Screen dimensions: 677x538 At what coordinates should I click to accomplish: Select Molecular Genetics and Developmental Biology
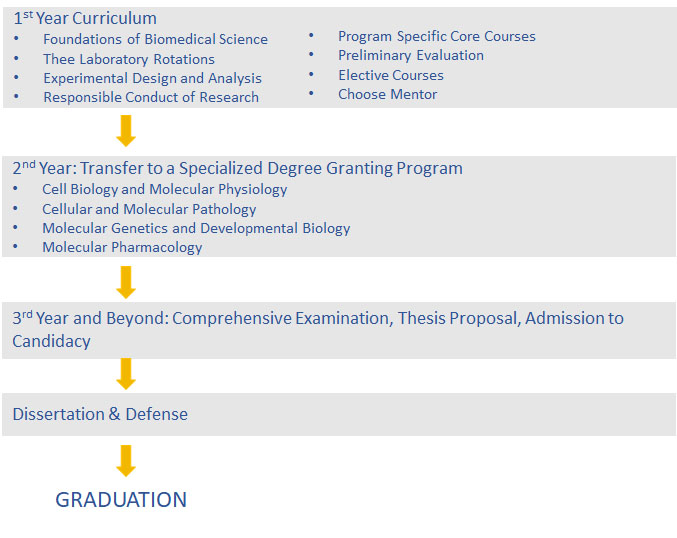pyautogui.click(x=196, y=228)
